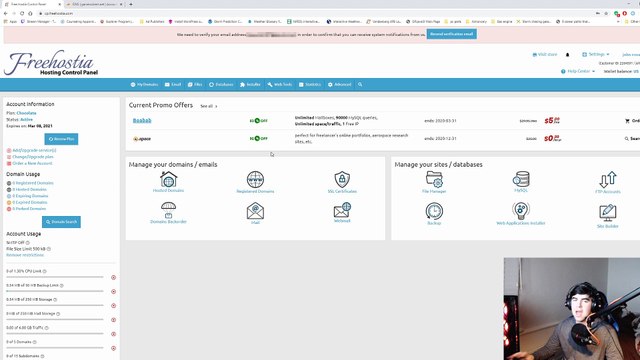The height and width of the screenshot is (360, 640).
Task: Click the Chocolate plan name link
Action: pyautogui.click(x=27, y=113)
